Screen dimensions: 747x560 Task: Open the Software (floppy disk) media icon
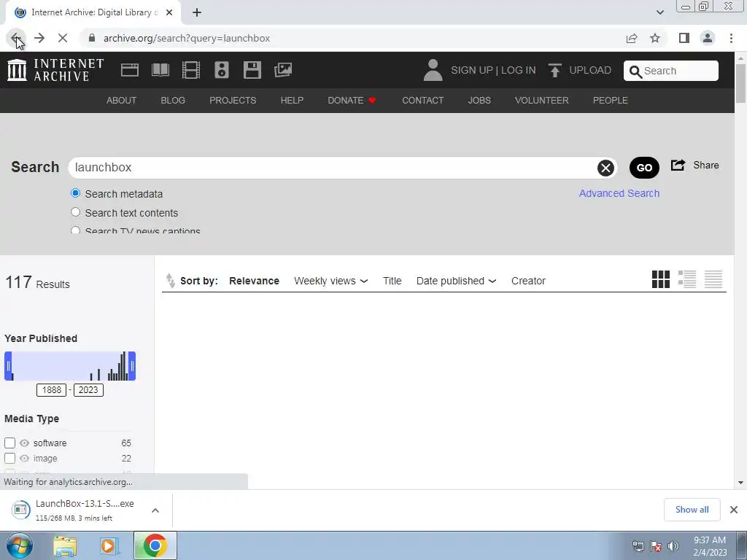pos(252,70)
